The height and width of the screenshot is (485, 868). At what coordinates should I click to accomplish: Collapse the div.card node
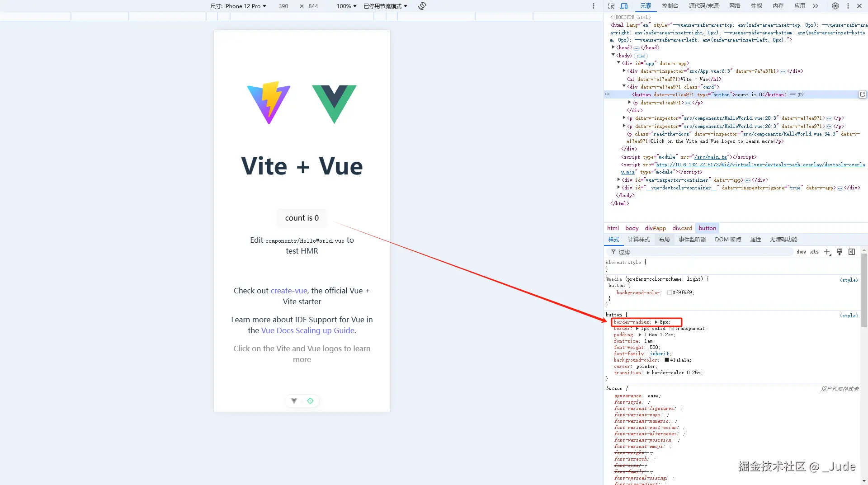tap(624, 86)
